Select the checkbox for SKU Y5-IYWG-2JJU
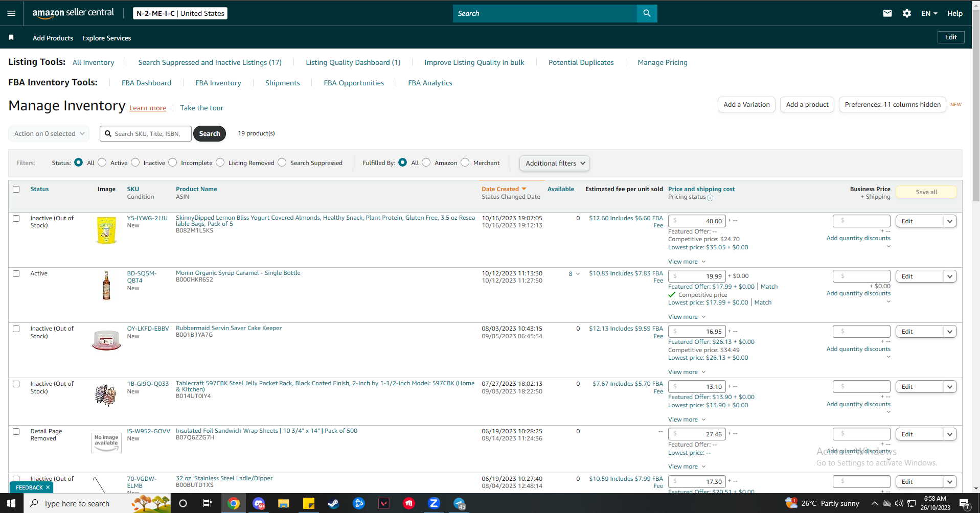Screen dimensions: 980x513 (x=16, y=218)
